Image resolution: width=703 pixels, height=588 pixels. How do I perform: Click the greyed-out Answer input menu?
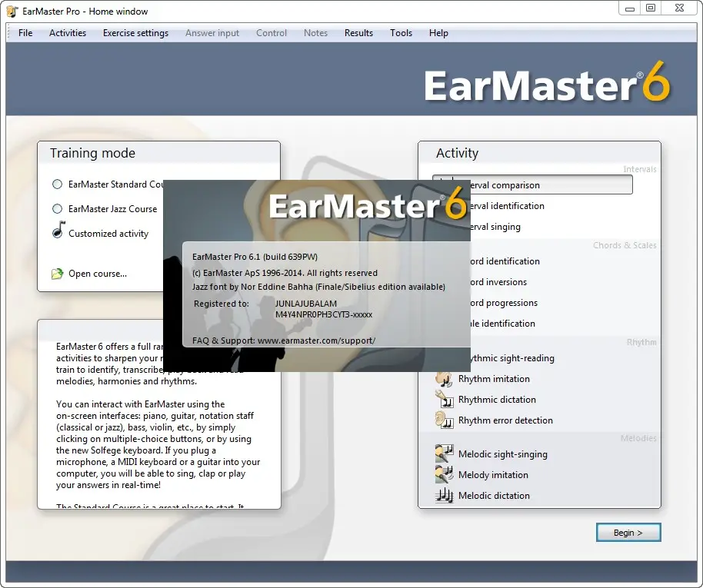(212, 33)
